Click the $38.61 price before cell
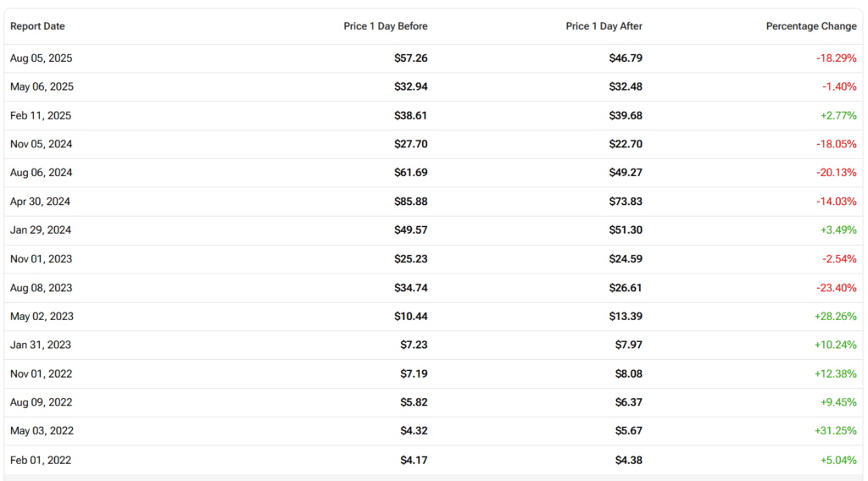This screenshot has width=868, height=481. pyautogui.click(x=410, y=115)
